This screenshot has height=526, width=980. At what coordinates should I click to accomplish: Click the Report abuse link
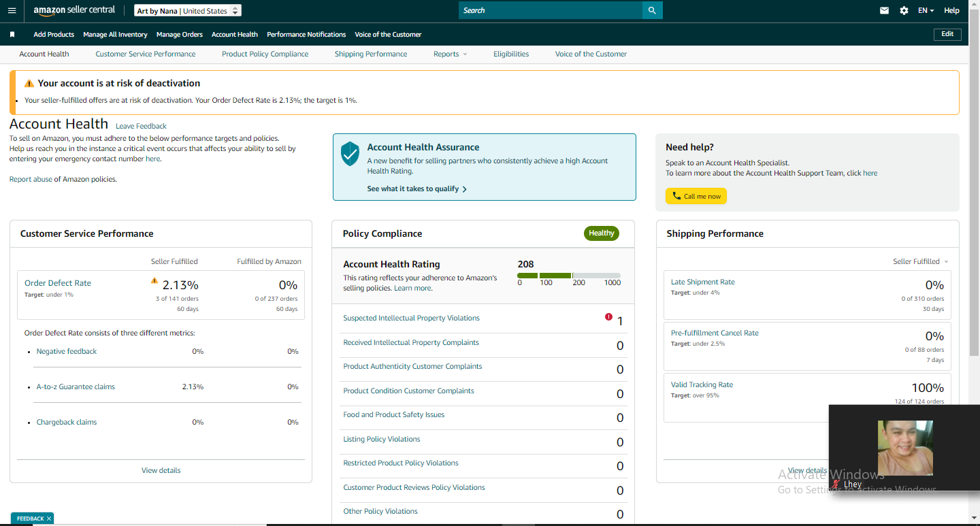pyautogui.click(x=31, y=179)
